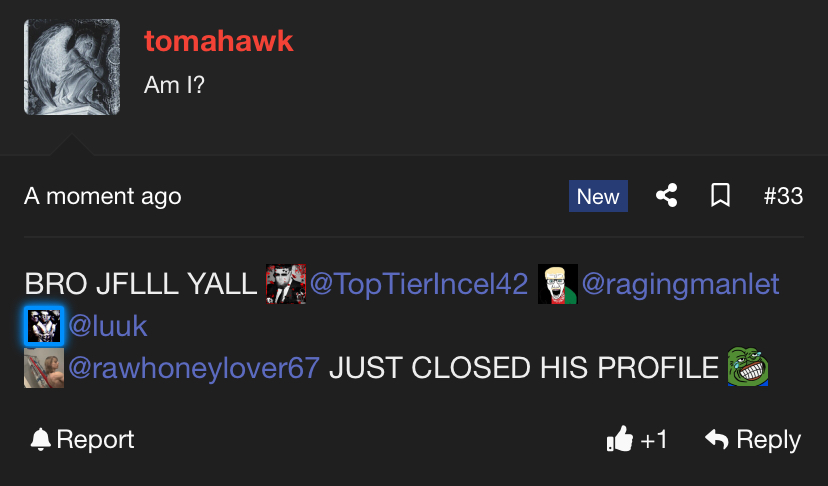
Task: Click the Reply arrow button
Action: tap(753, 439)
